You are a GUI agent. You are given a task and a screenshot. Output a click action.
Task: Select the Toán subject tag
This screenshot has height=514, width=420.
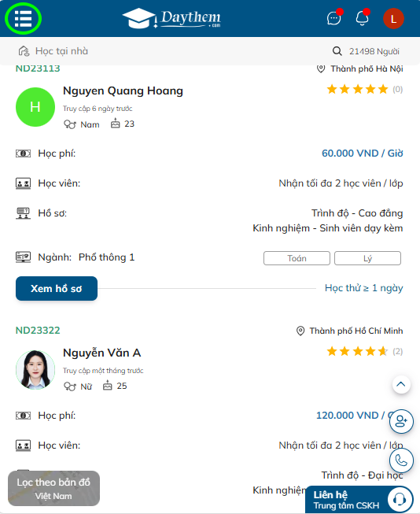pyautogui.click(x=297, y=258)
